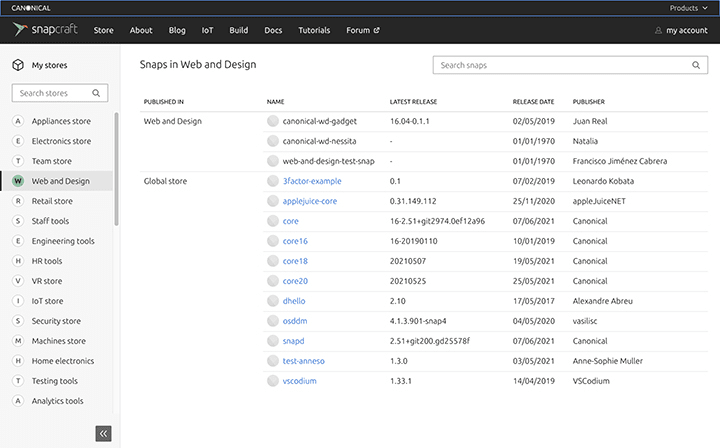
Task: Click the search snaps magnifier icon
Action: point(696,65)
